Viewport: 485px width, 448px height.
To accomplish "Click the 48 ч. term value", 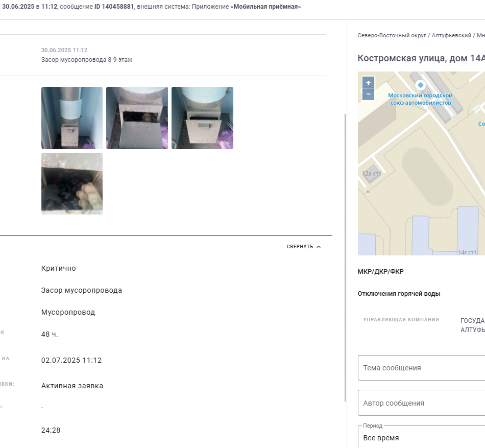I will (x=50, y=334).
